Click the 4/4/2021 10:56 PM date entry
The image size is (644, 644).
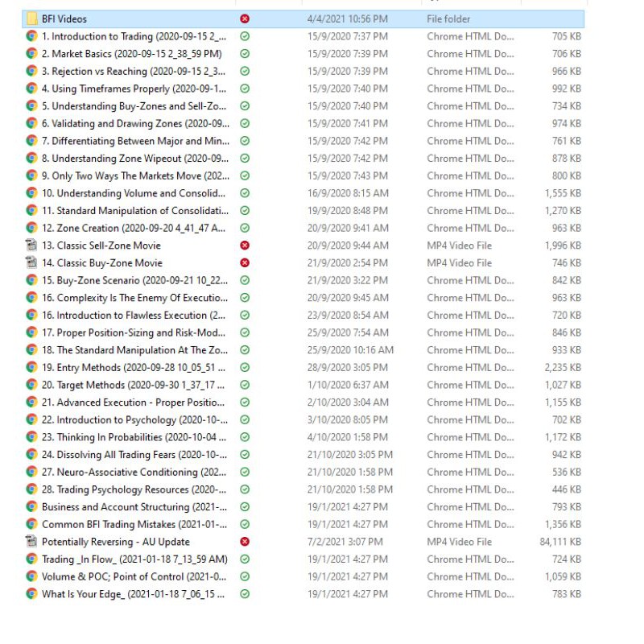[347, 19]
